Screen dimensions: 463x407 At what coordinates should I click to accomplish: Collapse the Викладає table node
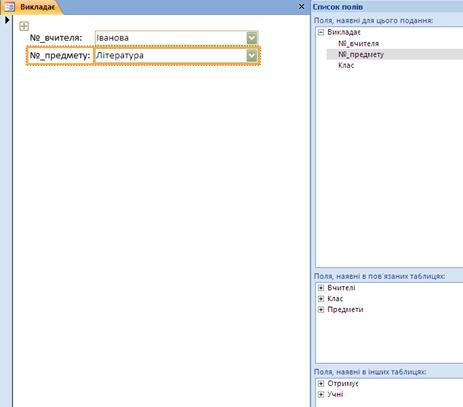[321, 32]
